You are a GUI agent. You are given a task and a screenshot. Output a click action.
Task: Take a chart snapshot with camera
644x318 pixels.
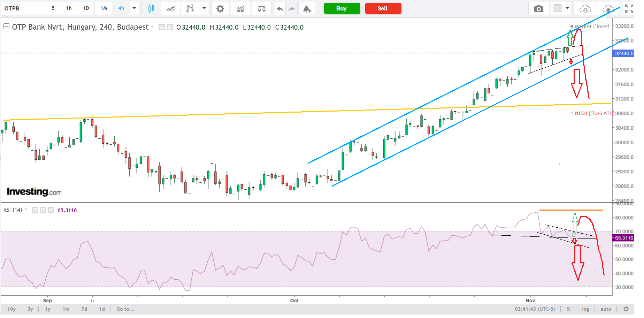[538, 9]
